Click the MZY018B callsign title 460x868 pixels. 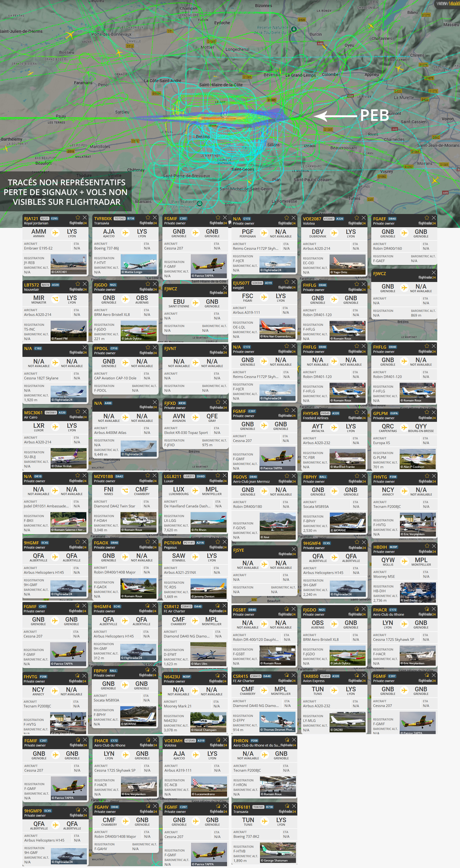pyautogui.click(x=103, y=476)
